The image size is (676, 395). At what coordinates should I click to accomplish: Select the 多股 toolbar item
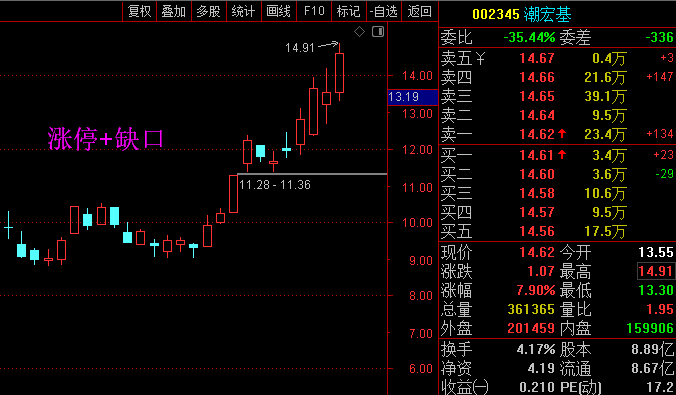click(x=209, y=11)
